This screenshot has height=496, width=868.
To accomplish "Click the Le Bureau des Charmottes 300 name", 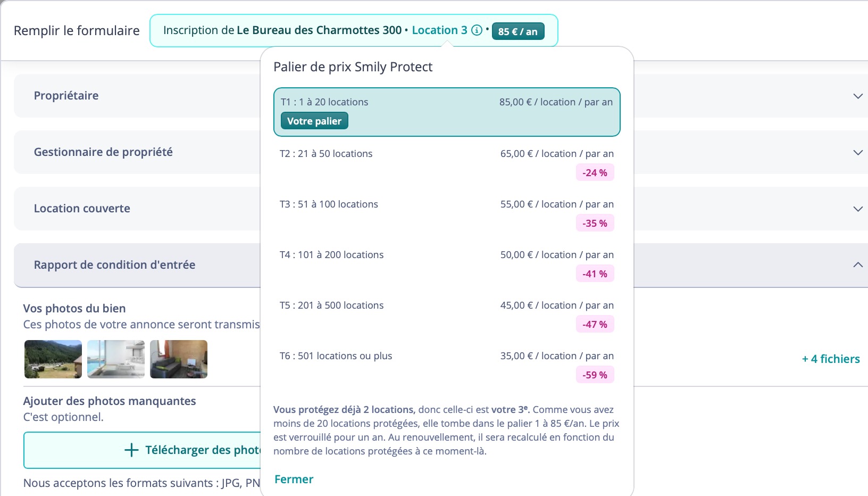I will [x=319, y=30].
